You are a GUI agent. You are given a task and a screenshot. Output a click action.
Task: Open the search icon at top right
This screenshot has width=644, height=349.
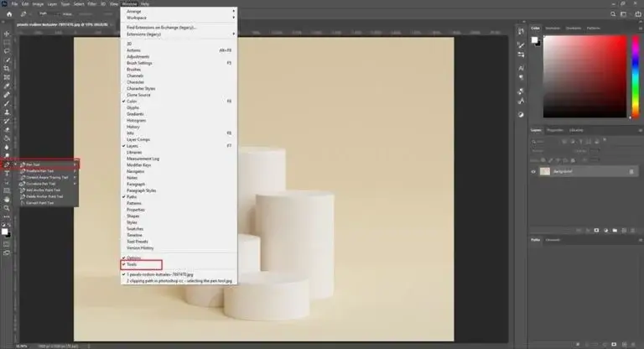(x=613, y=14)
